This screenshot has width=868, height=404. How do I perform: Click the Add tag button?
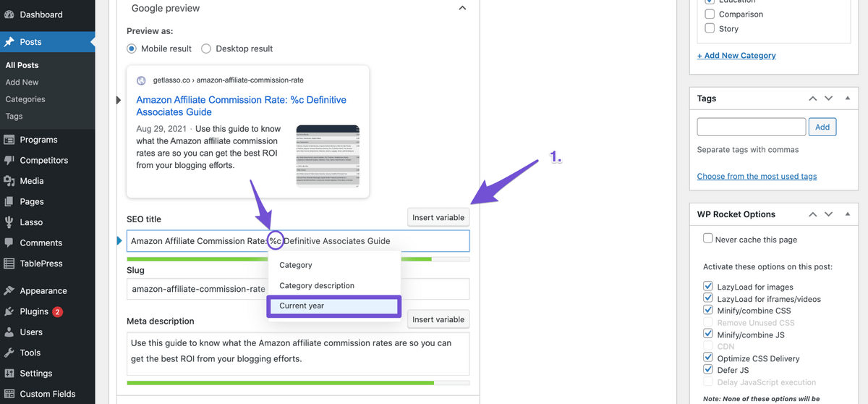coord(822,127)
